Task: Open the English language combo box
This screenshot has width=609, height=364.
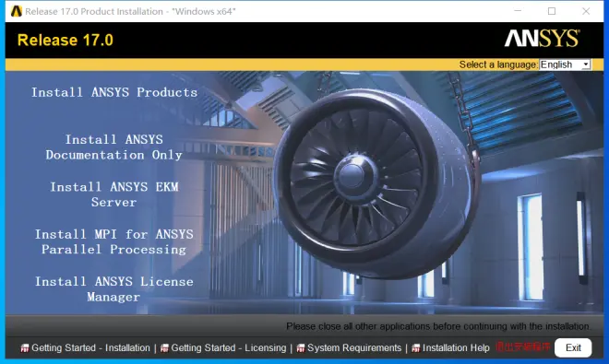Action: [565, 65]
